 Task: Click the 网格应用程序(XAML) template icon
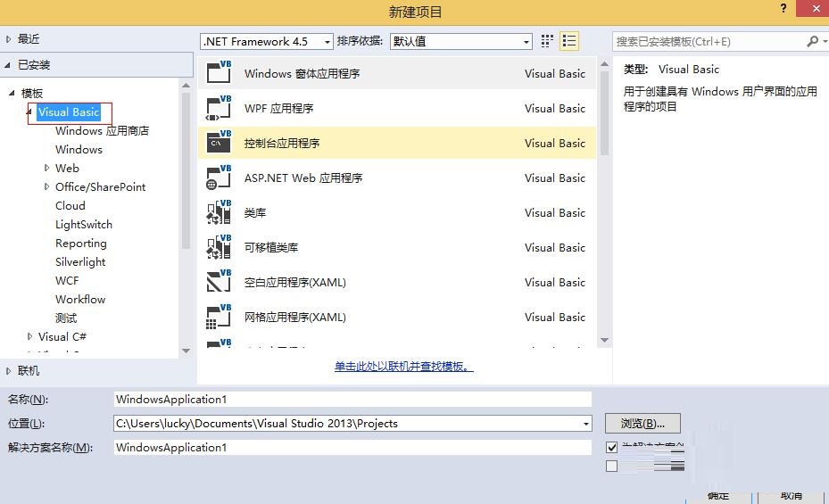coord(219,317)
